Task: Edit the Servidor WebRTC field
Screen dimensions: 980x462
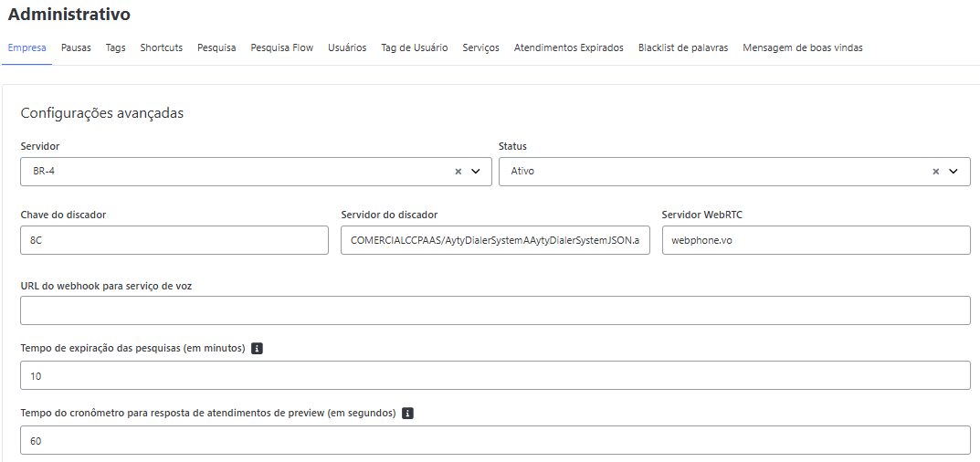Action: [817, 240]
